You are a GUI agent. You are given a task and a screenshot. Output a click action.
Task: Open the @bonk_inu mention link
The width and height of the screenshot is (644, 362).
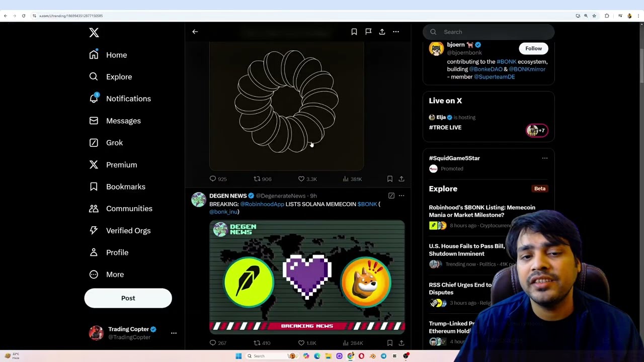pyautogui.click(x=223, y=212)
